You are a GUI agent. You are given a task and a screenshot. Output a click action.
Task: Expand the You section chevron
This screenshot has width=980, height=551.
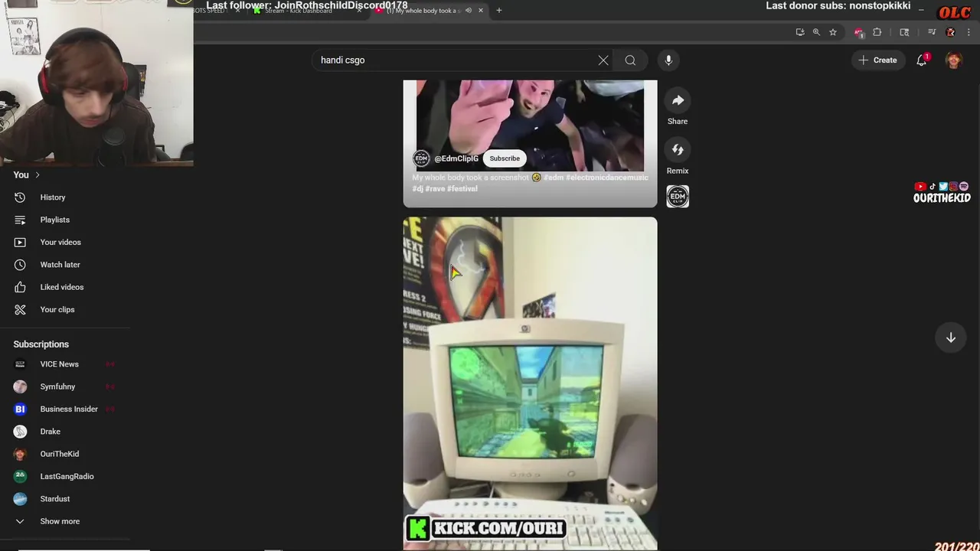click(x=37, y=175)
